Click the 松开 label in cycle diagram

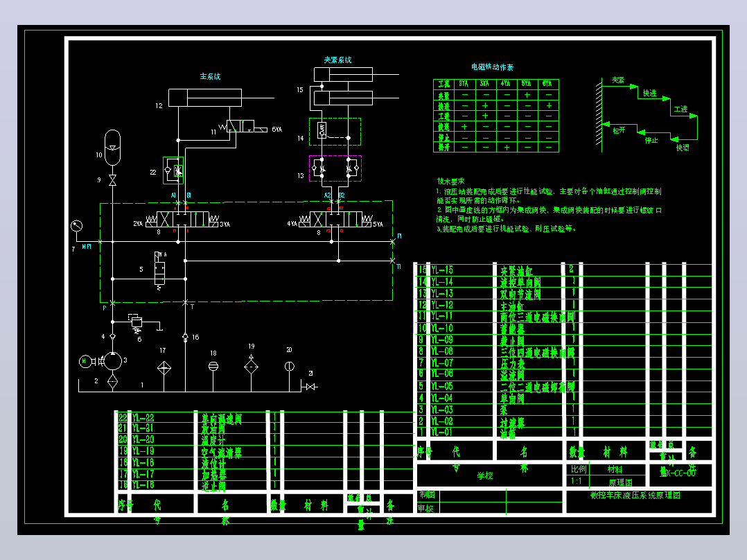coord(619,130)
